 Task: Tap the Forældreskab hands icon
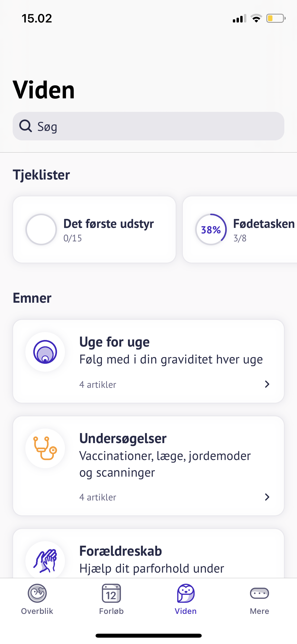coord(45,560)
